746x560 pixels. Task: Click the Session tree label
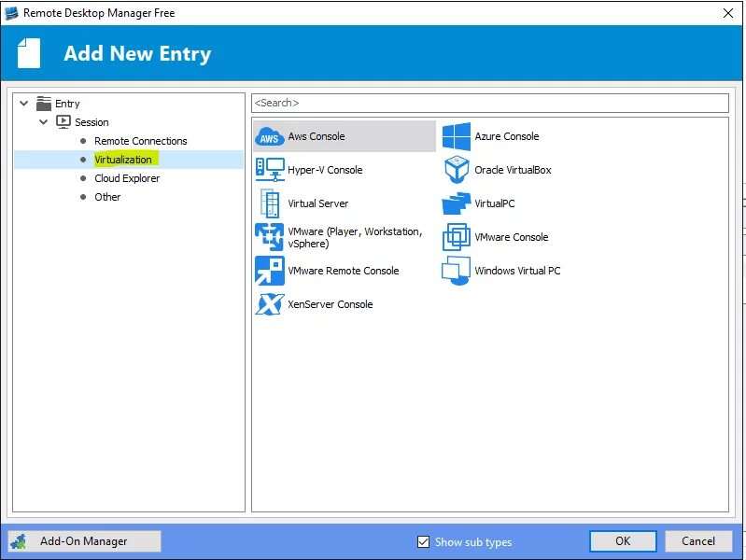[x=91, y=122]
